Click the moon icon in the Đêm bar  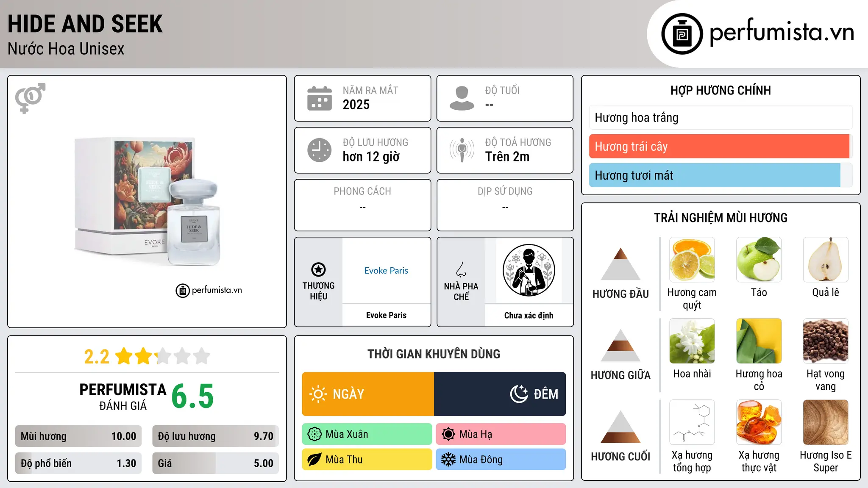519,394
